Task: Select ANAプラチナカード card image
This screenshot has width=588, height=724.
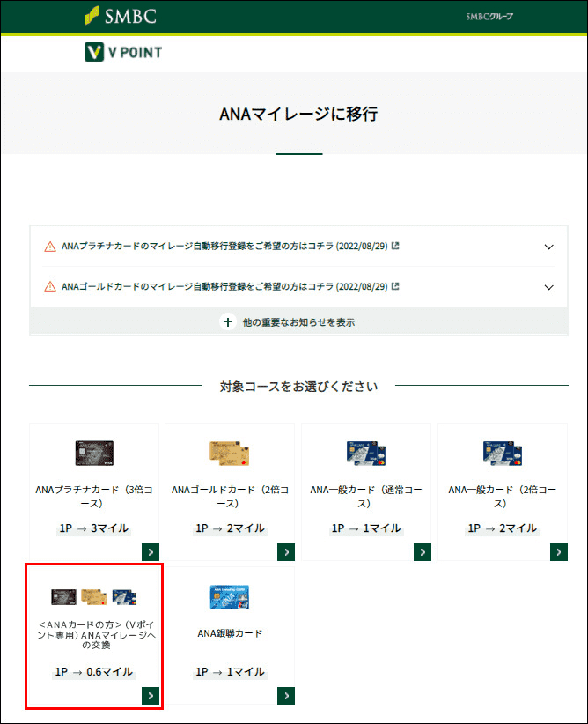Action: pos(94,453)
